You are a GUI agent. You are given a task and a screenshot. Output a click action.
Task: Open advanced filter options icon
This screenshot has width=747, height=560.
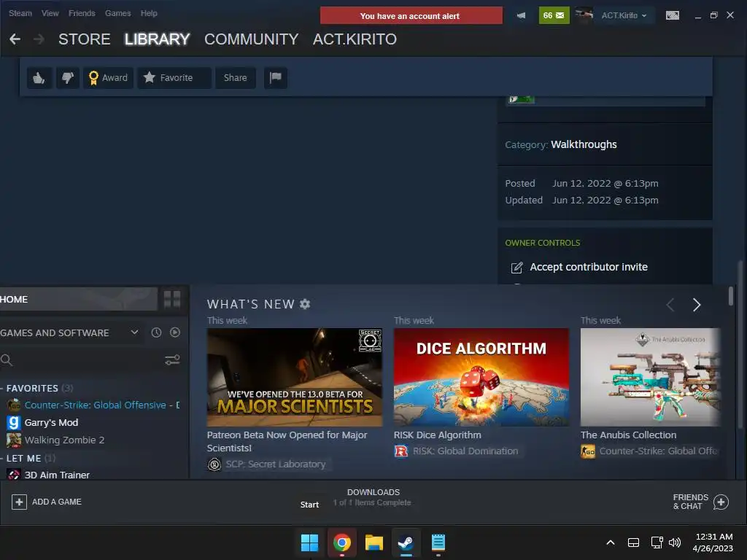click(172, 360)
